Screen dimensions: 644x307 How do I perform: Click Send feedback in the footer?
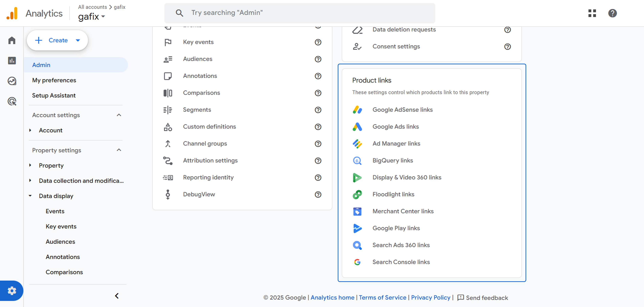pos(483,298)
